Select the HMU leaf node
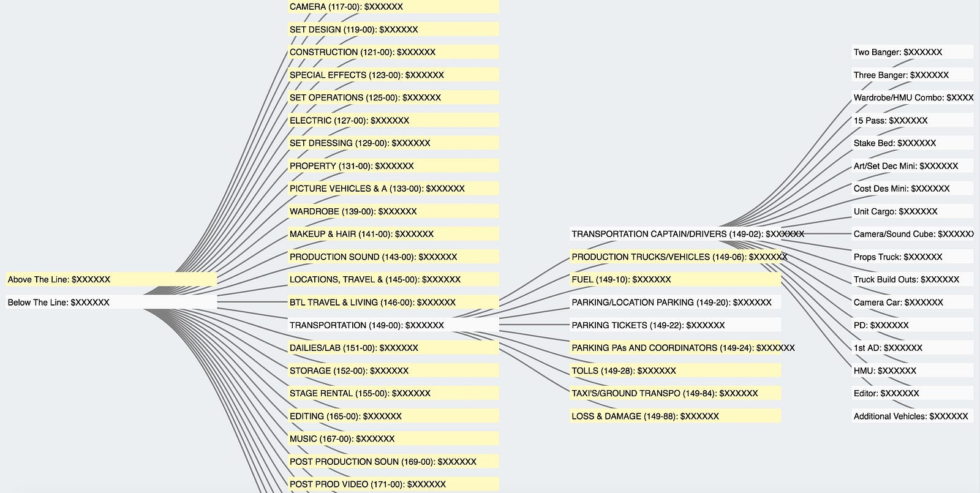The width and height of the screenshot is (980, 493). pyautogui.click(x=913, y=371)
